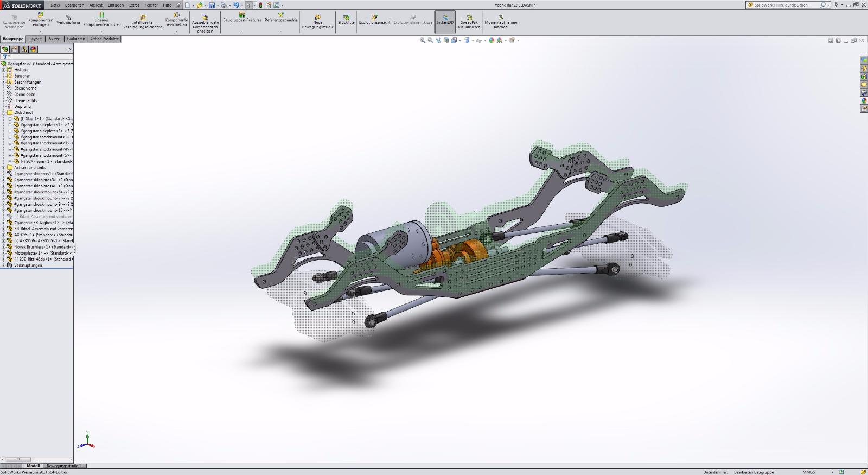This screenshot has height=475, width=868.
Task: Click the Stückliste icon
Action: [x=346, y=20]
